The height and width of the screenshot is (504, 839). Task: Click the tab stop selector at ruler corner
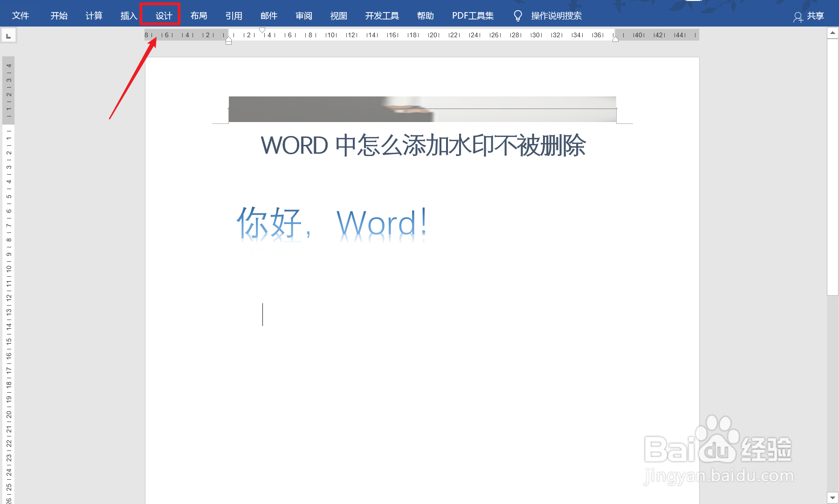click(8, 35)
